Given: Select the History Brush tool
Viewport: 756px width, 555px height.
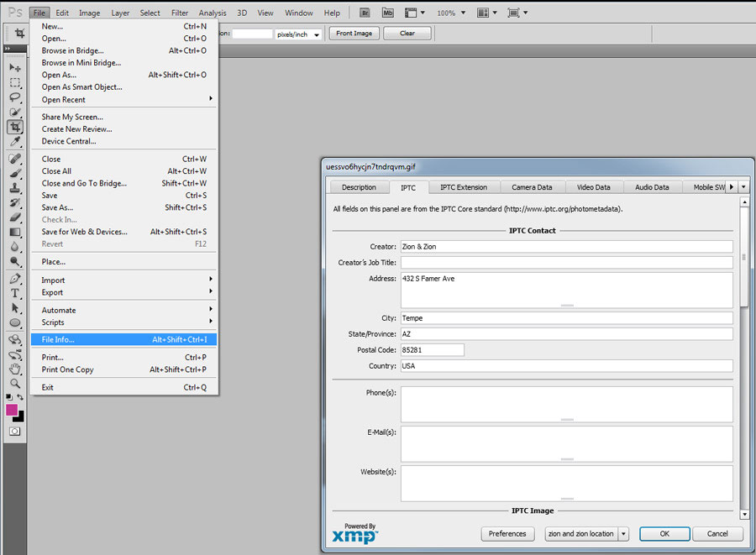Looking at the screenshot, I should click(x=15, y=202).
